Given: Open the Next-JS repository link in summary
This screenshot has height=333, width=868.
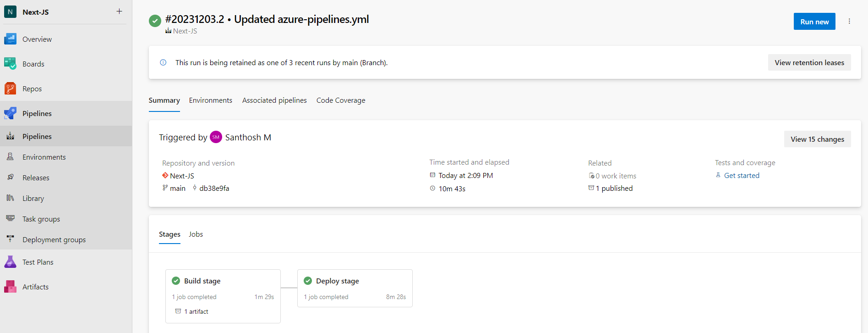Looking at the screenshot, I should (x=182, y=176).
